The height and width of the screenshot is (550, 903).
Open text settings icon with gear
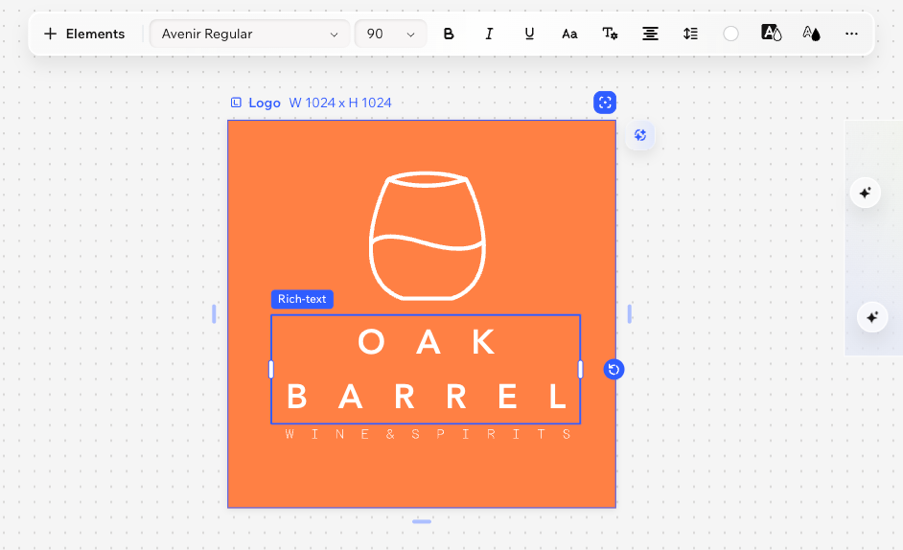click(610, 34)
